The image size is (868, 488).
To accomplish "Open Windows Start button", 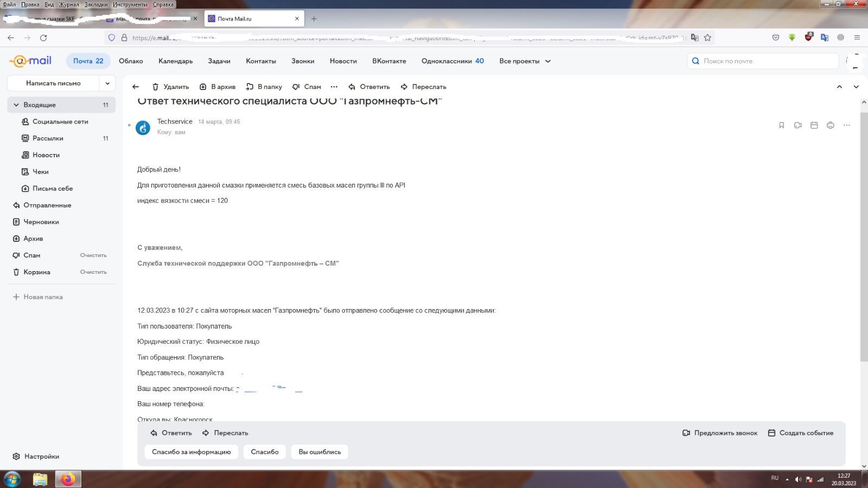I will pos(12,479).
